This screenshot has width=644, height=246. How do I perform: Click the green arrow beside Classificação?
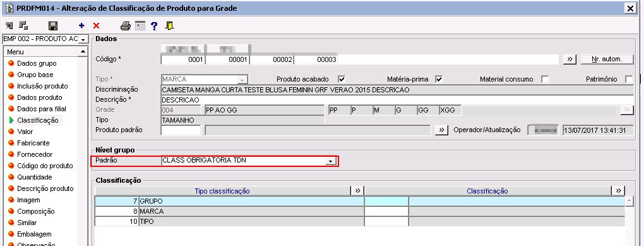coord(11,120)
